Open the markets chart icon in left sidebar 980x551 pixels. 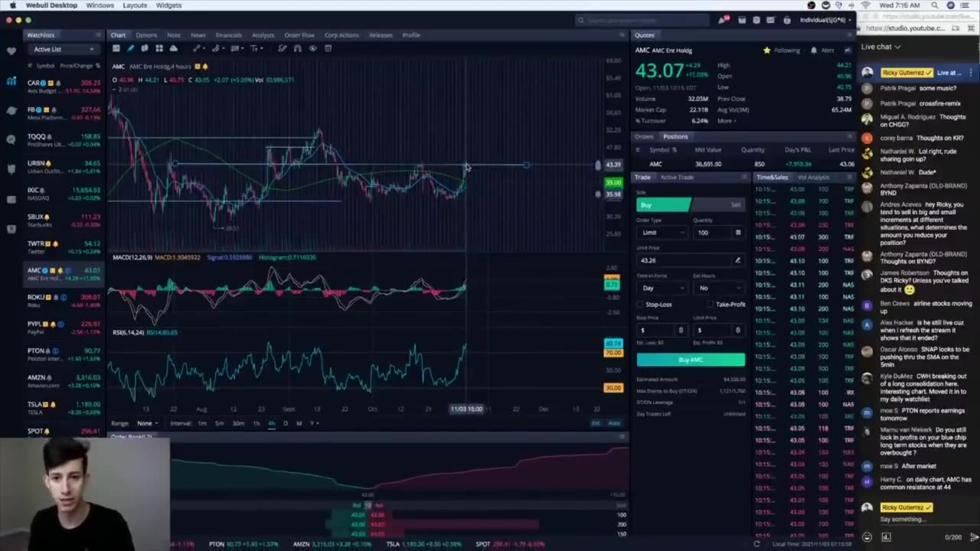[11, 81]
